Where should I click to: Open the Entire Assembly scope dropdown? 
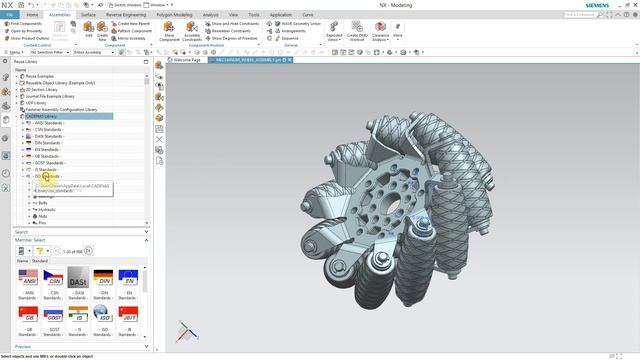94,52
